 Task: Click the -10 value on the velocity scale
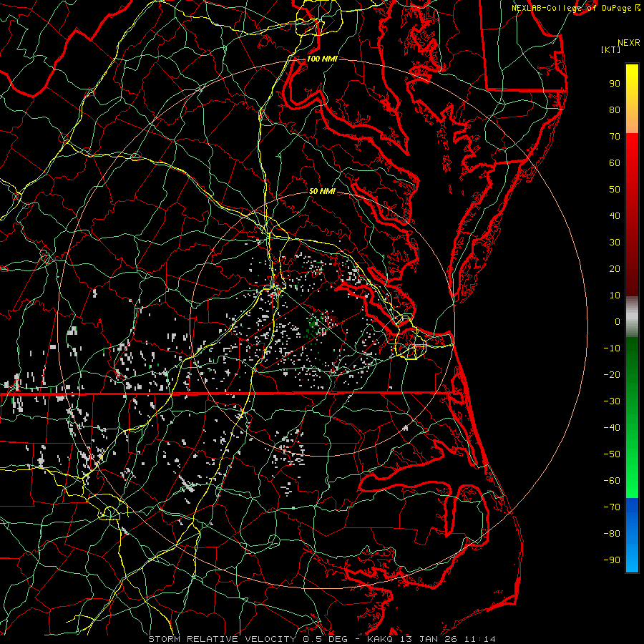(612, 348)
